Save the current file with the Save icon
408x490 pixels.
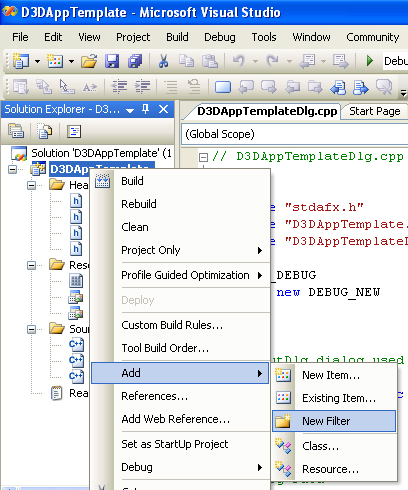pyautogui.click(x=112, y=61)
